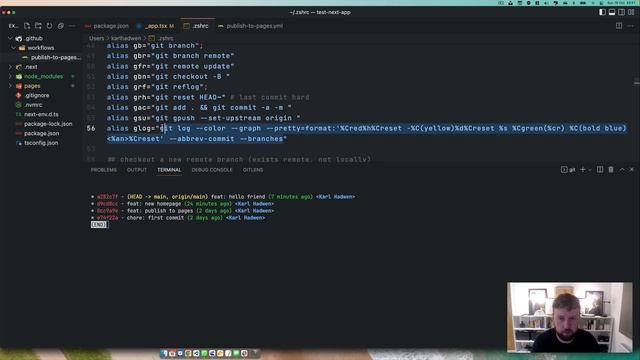Screen dimensions: 640x360
Task: Click the 'alias gsu' line of code
Action: tap(203, 118)
